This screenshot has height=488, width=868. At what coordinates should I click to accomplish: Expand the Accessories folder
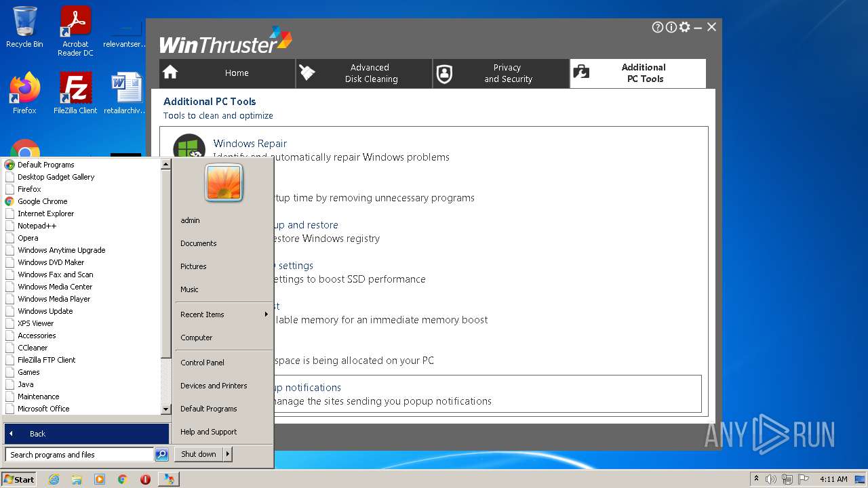81,335
